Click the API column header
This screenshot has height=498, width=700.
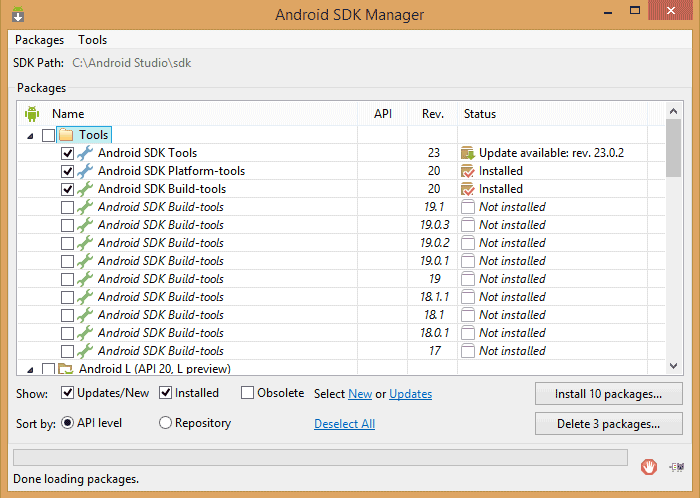tap(383, 114)
